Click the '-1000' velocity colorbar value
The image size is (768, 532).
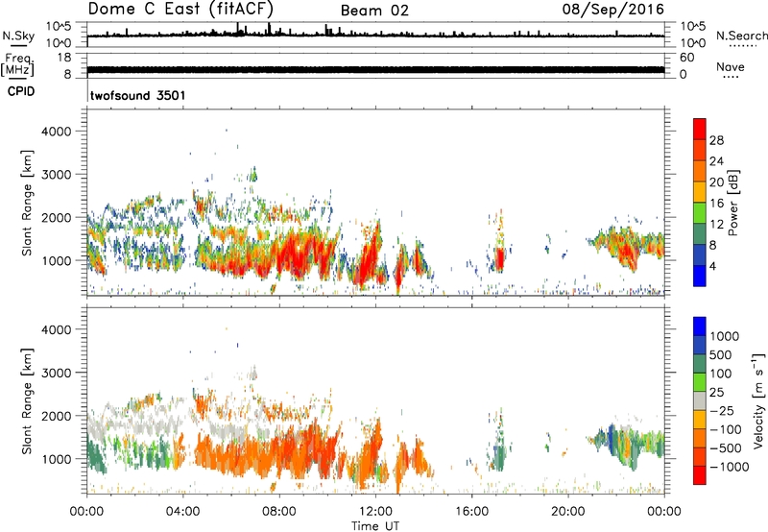(730, 467)
